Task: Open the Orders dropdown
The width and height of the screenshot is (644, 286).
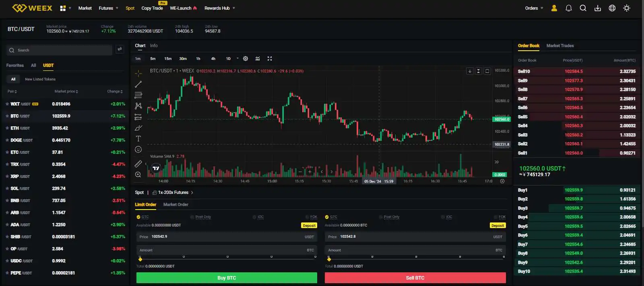Action: pyautogui.click(x=534, y=8)
